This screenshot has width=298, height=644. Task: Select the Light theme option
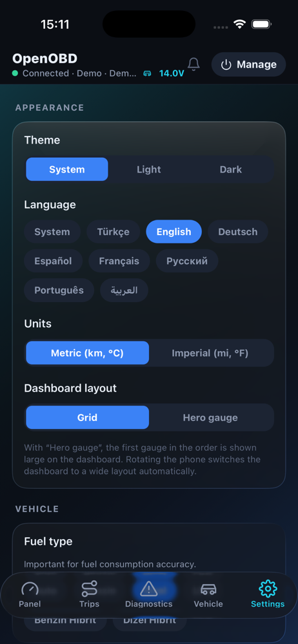[x=148, y=169]
